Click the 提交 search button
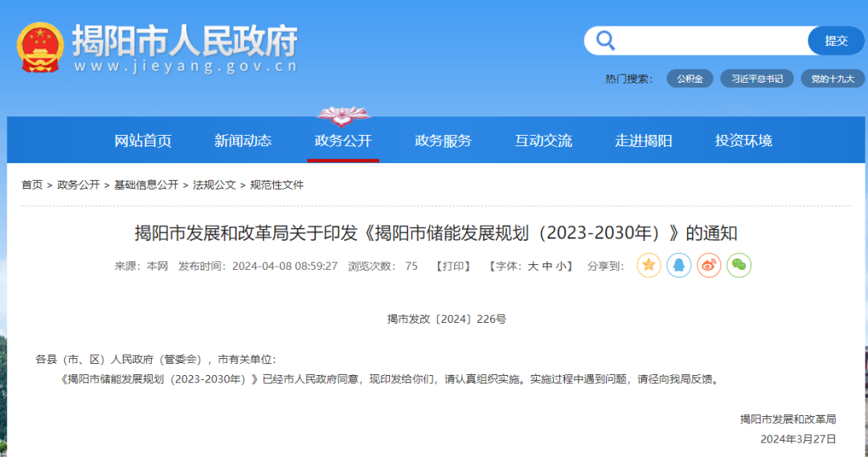 pos(836,40)
